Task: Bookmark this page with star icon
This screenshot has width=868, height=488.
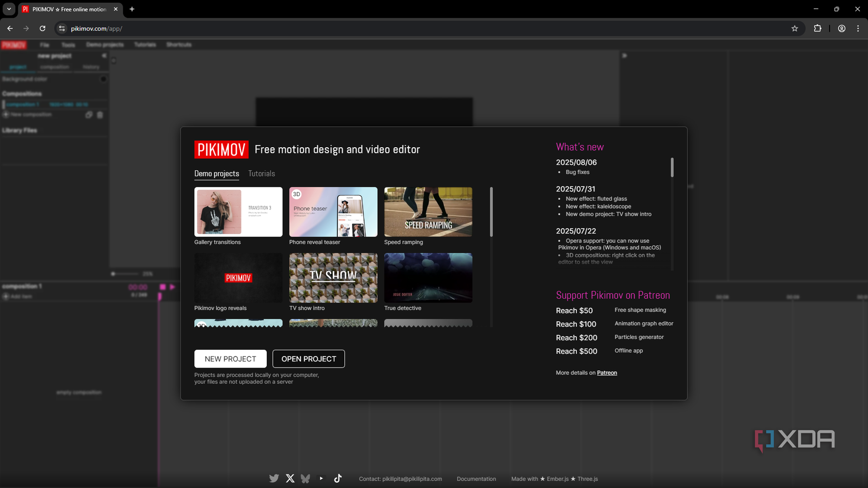Action: [x=795, y=28]
